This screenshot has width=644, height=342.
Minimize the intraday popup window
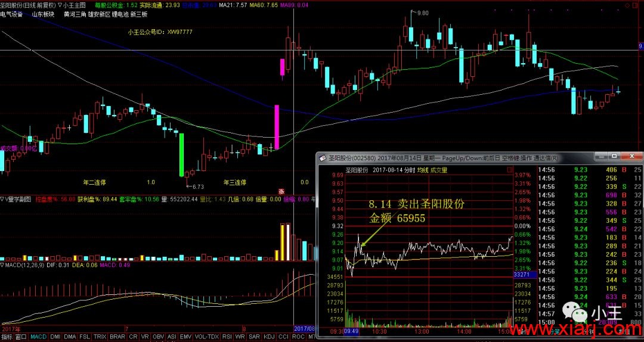click(602, 157)
